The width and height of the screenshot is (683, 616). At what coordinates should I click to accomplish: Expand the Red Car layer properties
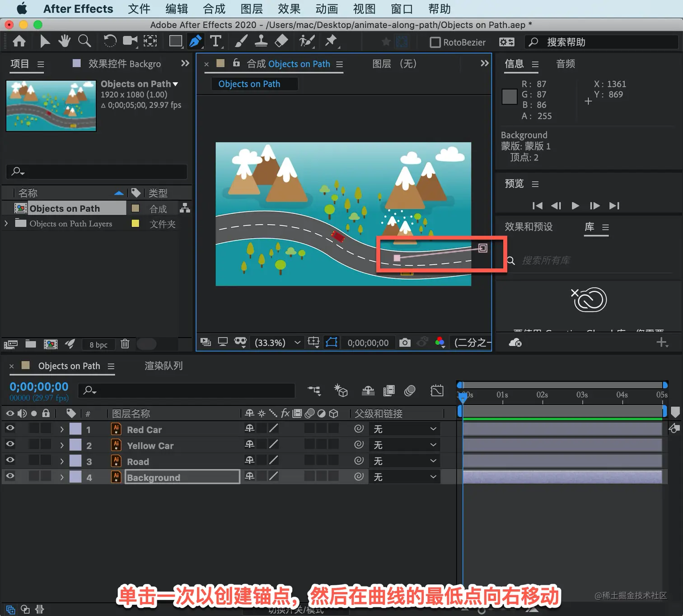[x=62, y=429]
